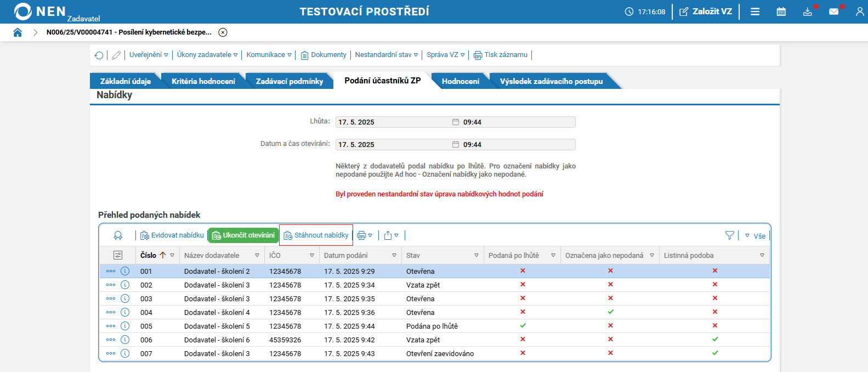Viewport: 868px width, 372px height.
Task: Select Otevření zaevidováno status cell
Action: pos(440,354)
